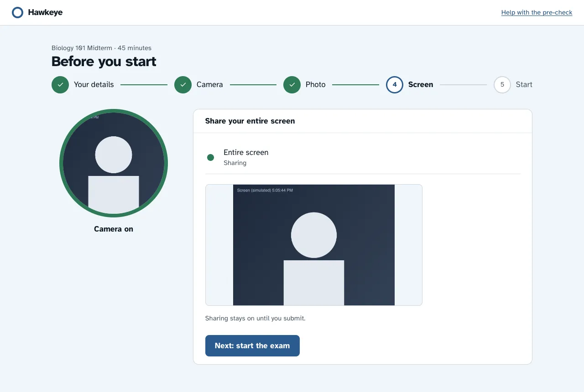Click Next: start the exam button
Image resolution: width=584 pixels, height=392 pixels.
point(252,346)
